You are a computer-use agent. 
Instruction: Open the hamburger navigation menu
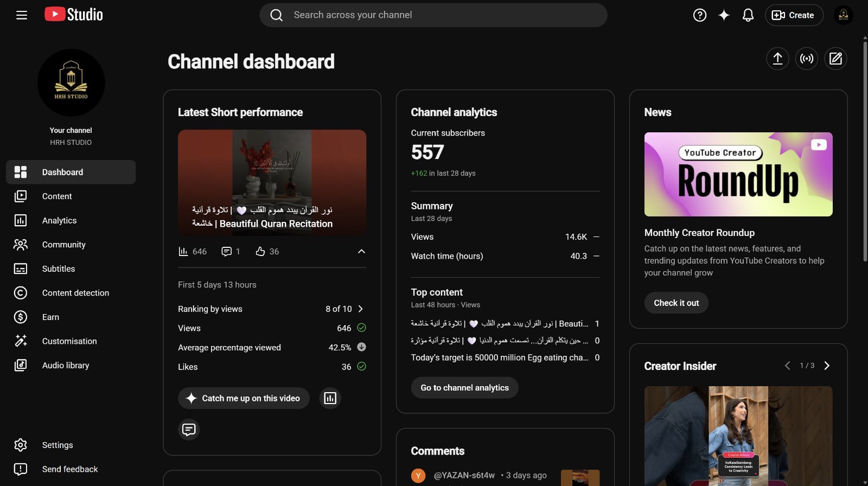[x=22, y=15]
